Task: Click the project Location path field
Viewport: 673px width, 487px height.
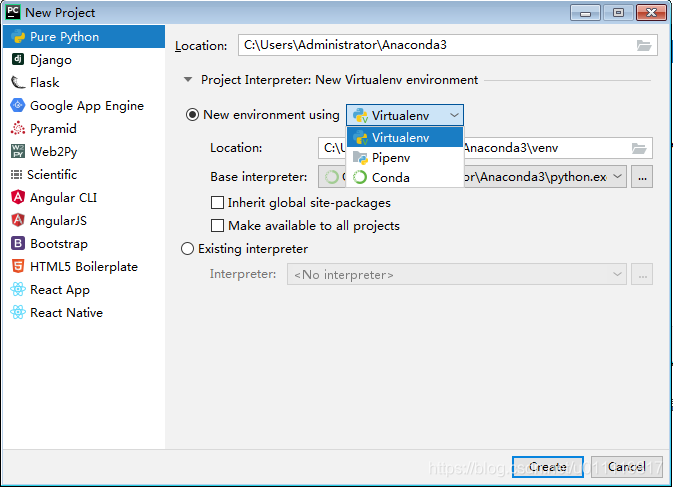Action: (x=448, y=45)
